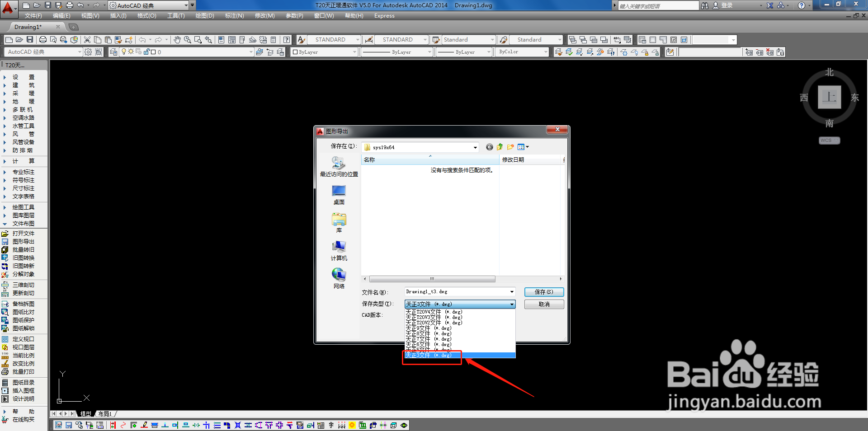Select 天正T20V2文件 (*.dwg) option
The height and width of the screenshot is (431, 868).
click(x=460, y=323)
